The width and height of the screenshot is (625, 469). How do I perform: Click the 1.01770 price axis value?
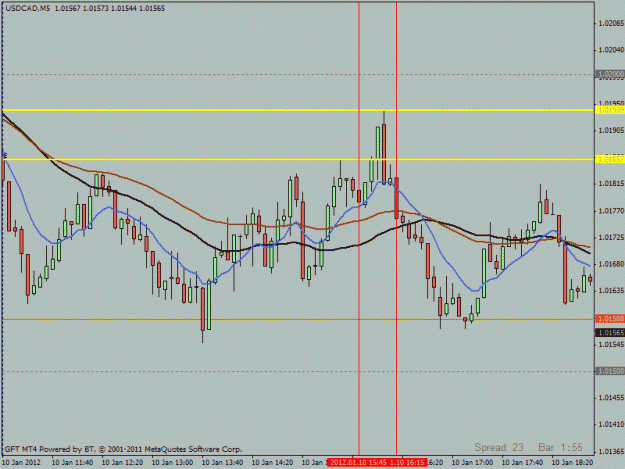pos(611,211)
